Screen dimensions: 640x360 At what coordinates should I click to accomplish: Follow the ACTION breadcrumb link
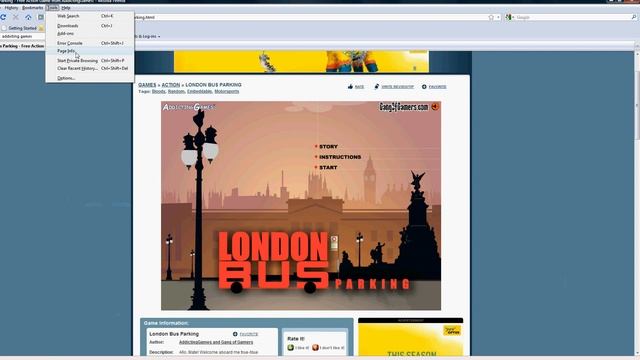click(171, 85)
